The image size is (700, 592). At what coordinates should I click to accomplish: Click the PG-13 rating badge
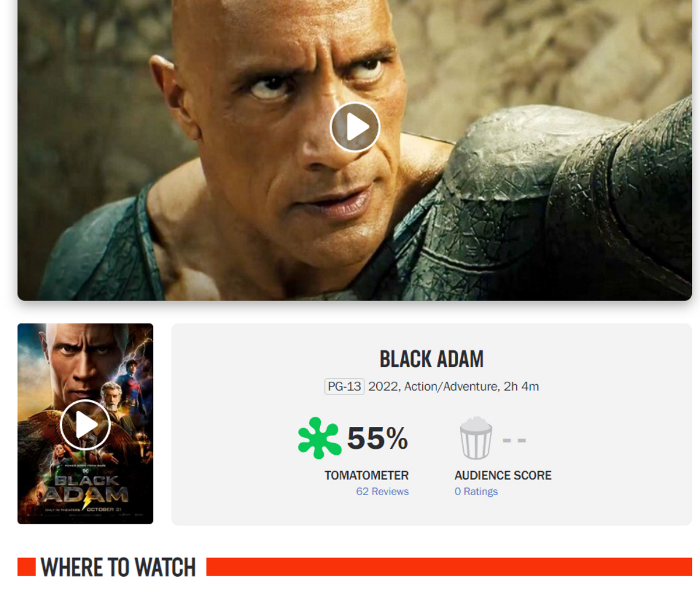tap(344, 386)
